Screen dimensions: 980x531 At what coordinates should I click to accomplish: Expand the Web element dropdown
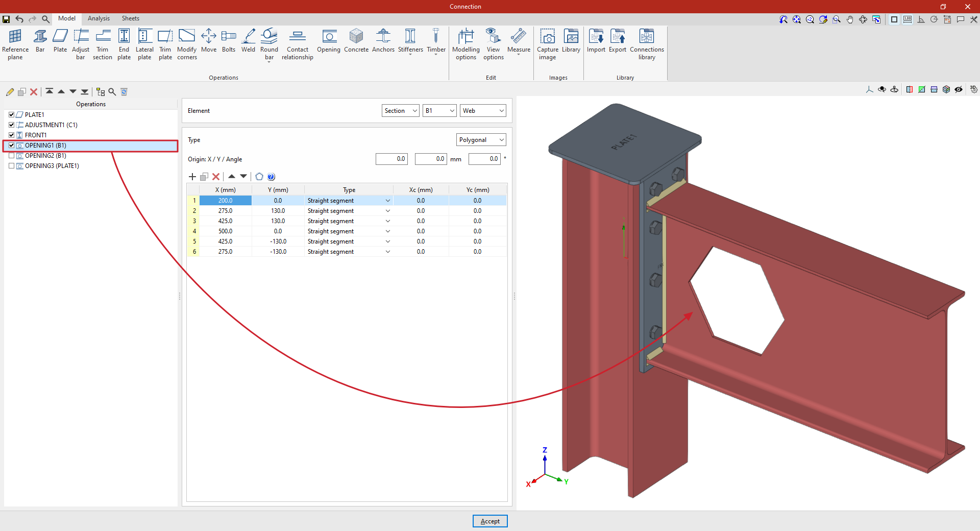tap(483, 111)
